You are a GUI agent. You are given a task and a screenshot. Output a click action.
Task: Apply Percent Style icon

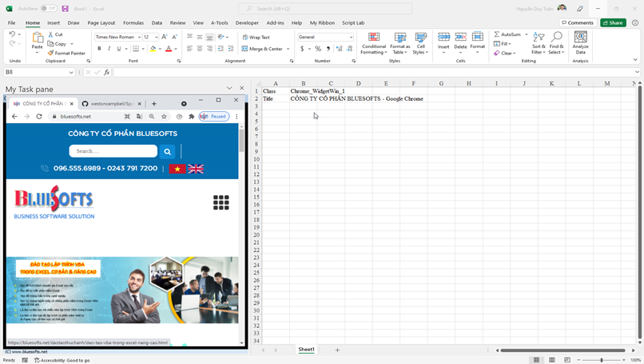pyautogui.click(x=318, y=49)
